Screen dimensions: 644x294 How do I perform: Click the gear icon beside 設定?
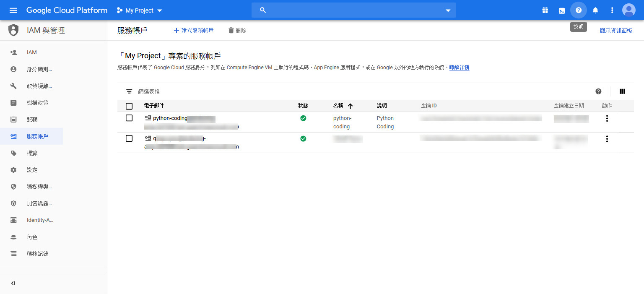pyautogui.click(x=13, y=170)
